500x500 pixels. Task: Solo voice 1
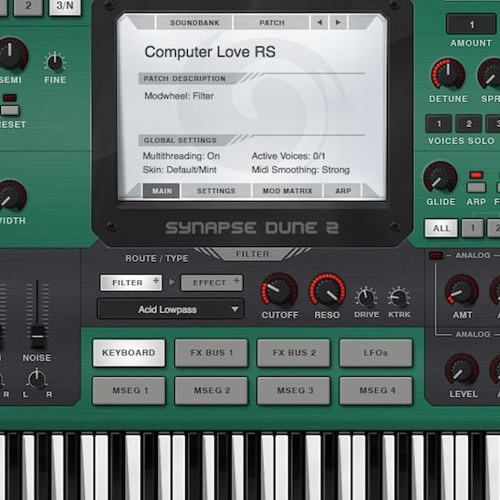pyautogui.click(x=439, y=124)
